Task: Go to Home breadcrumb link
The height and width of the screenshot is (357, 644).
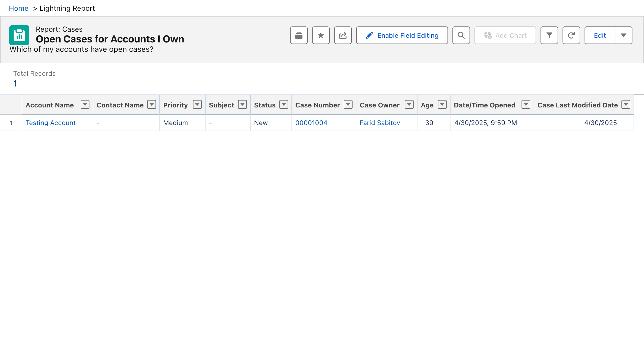Action: (18, 8)
